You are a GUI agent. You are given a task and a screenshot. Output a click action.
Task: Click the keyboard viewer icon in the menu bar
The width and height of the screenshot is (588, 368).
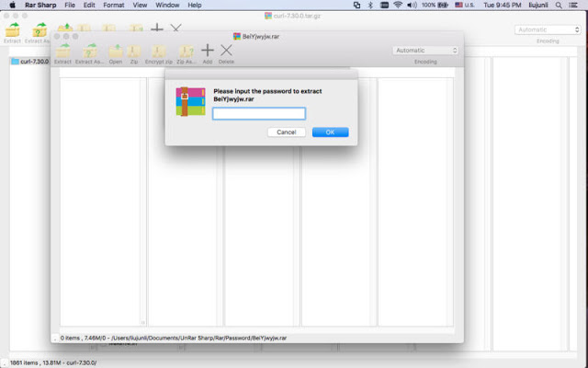tap(384, 6)
